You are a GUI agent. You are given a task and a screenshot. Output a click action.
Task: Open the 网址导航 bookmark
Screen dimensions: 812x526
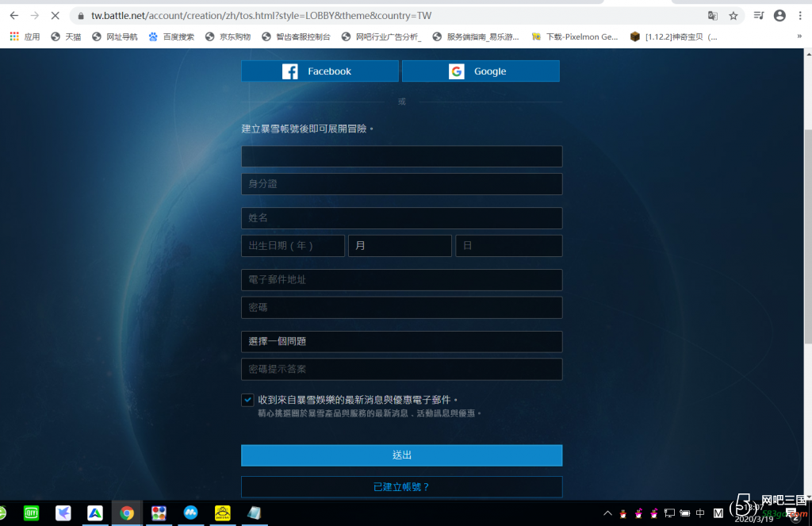click(x=114, y=36)
